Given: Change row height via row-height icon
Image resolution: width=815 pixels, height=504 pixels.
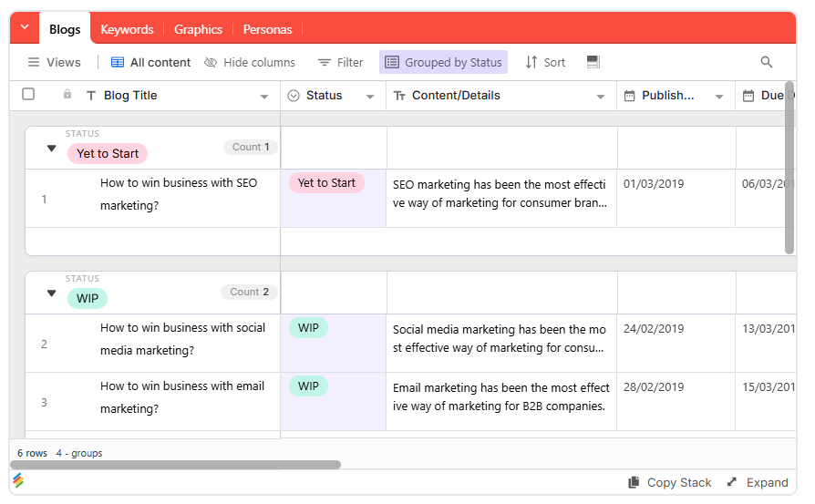Looking at the screenshot, I should pos(593,62).
